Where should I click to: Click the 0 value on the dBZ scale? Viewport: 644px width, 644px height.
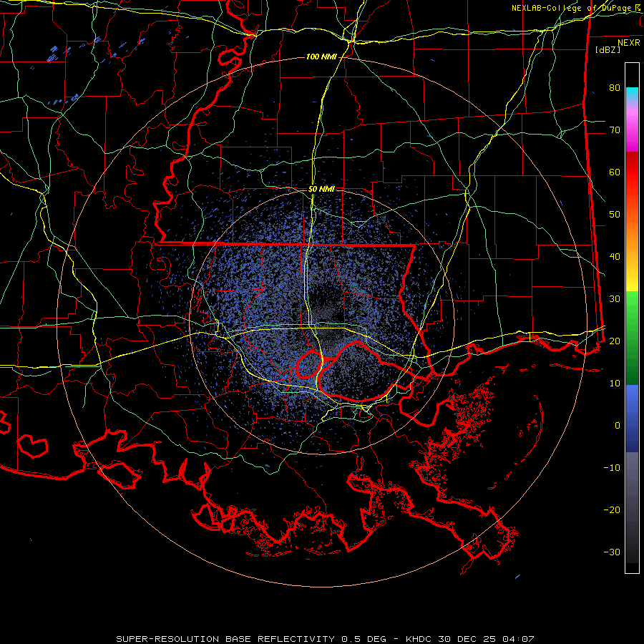(618, 426)
